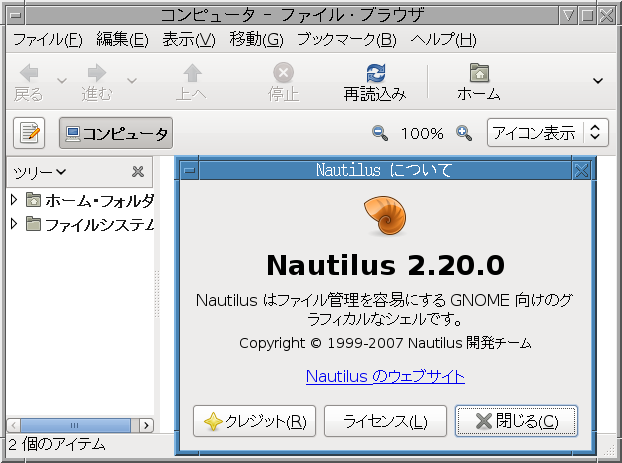This screenshot has height=463, width=622.
Task: Open the toolbar overflow chevron
Action: click(597, 81)
